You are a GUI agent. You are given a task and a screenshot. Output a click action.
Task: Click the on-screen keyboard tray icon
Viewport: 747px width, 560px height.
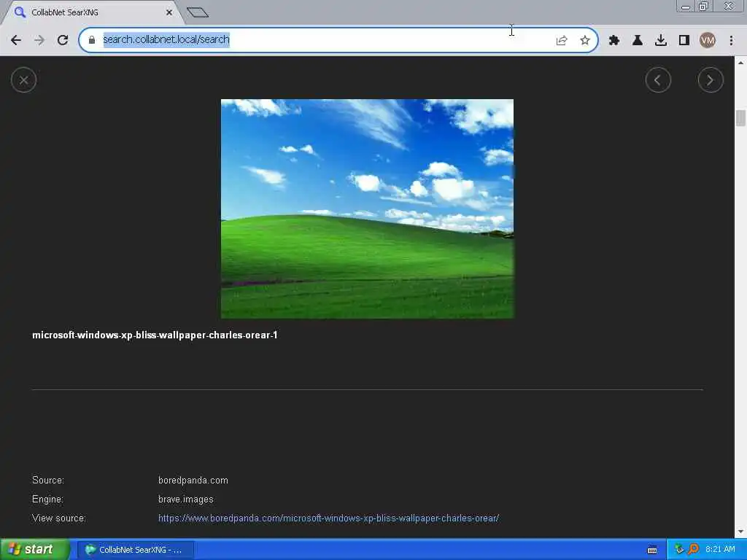(x=652, y=550)
